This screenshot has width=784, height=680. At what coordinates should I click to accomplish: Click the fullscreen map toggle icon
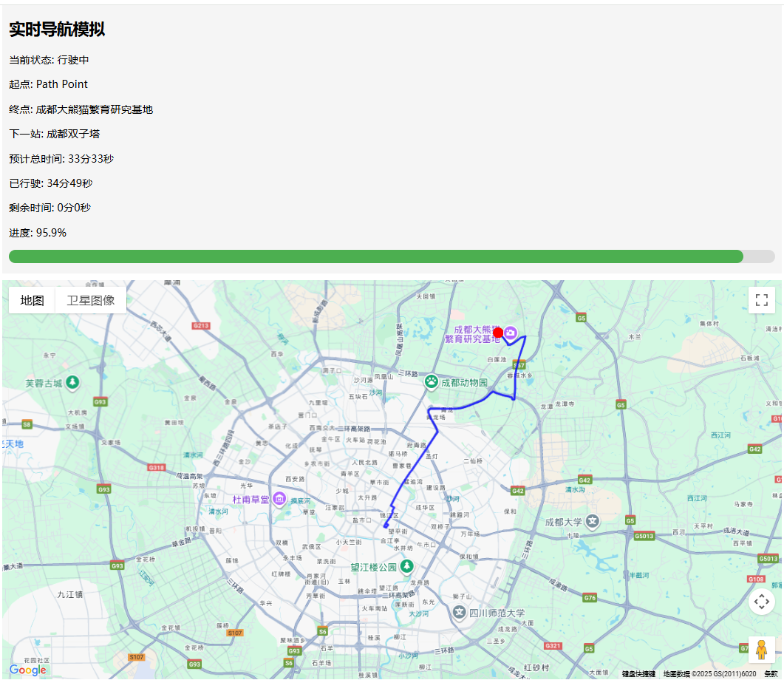click(762, 300)
